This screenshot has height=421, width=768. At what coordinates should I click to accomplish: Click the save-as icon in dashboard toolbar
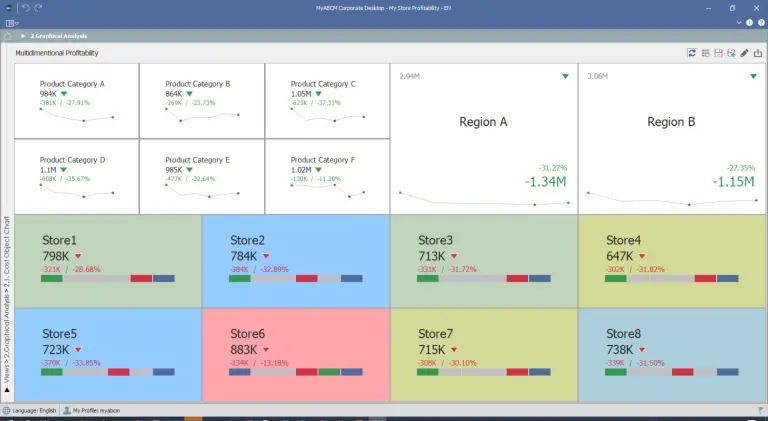pyautogui.click(x=730, y=52)
